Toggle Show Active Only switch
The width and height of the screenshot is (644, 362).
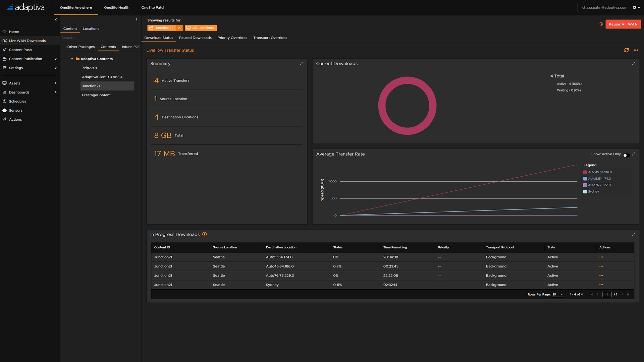[626, 155]
